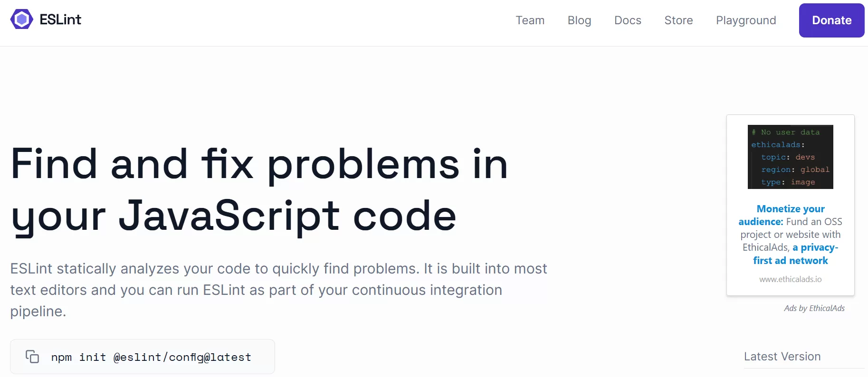This screenshot has width=868, height=377.
Task: Click the ESLint hexagon logo icon
Action: click(22, 19)
